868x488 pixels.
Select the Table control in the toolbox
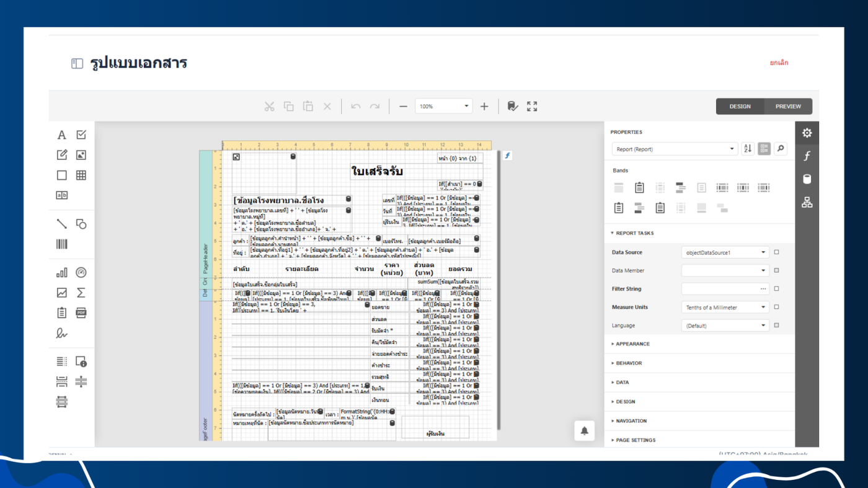pyautogui.click(x=81, y=175)
